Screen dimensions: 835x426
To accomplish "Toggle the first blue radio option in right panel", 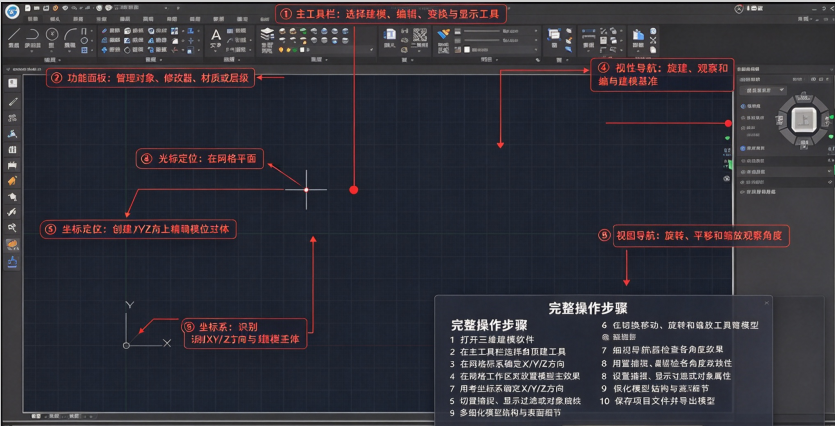I will pyautogui.click(x=743, y=106).
